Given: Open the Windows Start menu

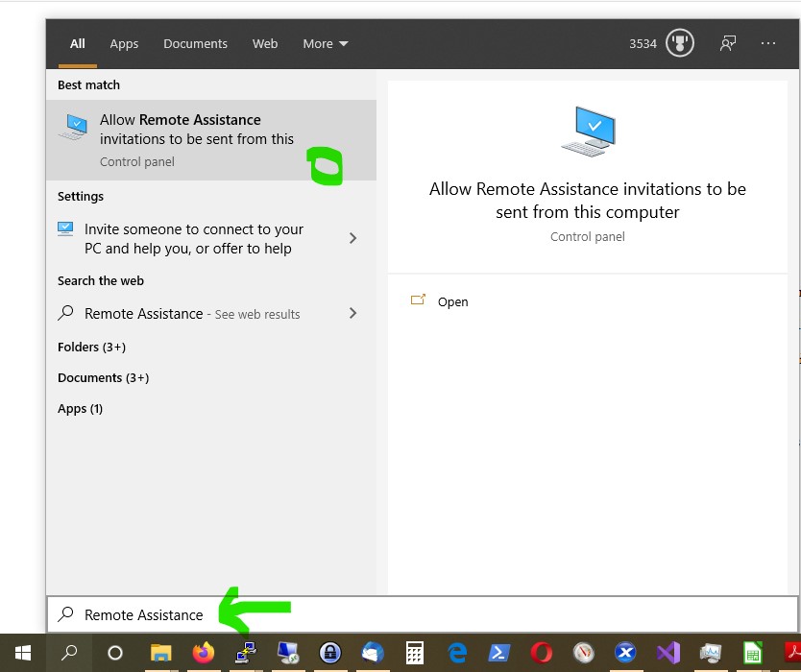Looking at the screenshot, I should (23, 652).
